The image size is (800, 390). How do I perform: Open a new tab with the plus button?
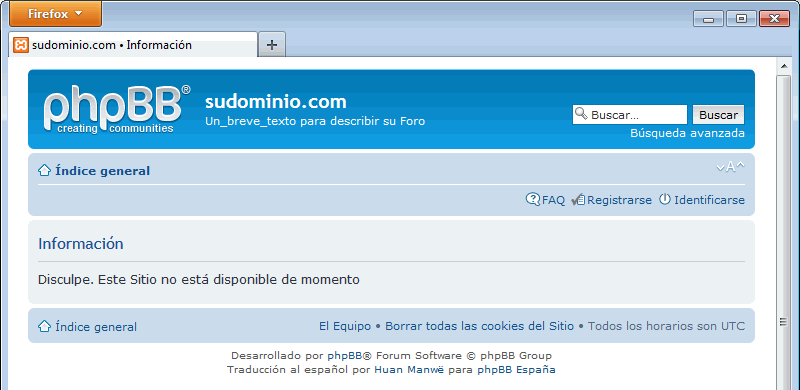pyautogui.click(x=272, y=45)
